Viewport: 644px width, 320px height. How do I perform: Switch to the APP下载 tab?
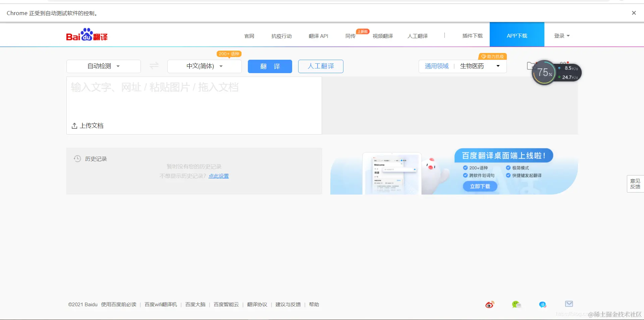coord(517,35)
